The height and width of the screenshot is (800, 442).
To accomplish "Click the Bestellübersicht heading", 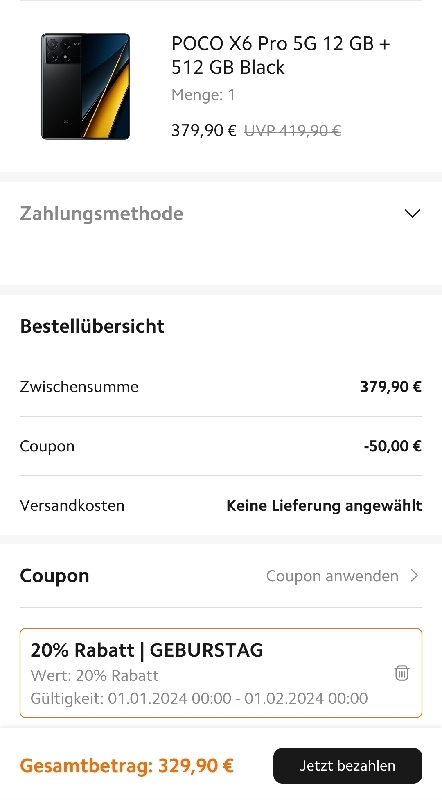I will tap(92, 326).
